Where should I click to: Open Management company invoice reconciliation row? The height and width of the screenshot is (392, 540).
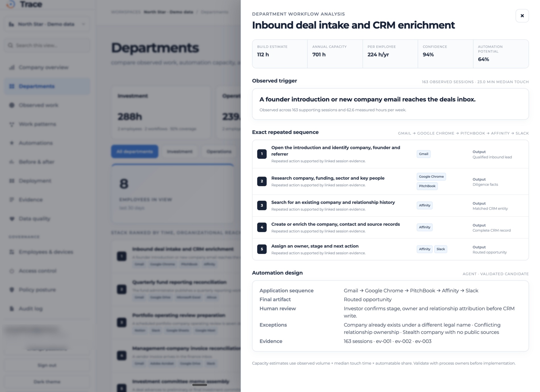tap(176, 355)
